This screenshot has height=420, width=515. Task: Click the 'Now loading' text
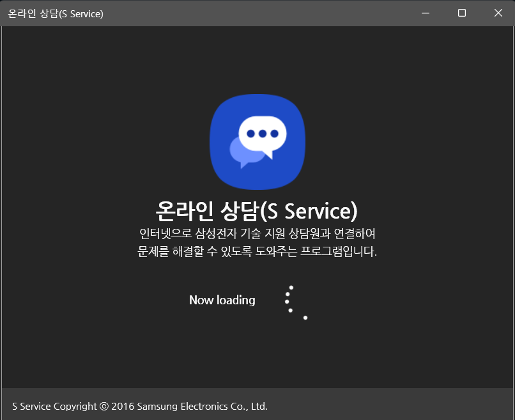pos(222,300)
